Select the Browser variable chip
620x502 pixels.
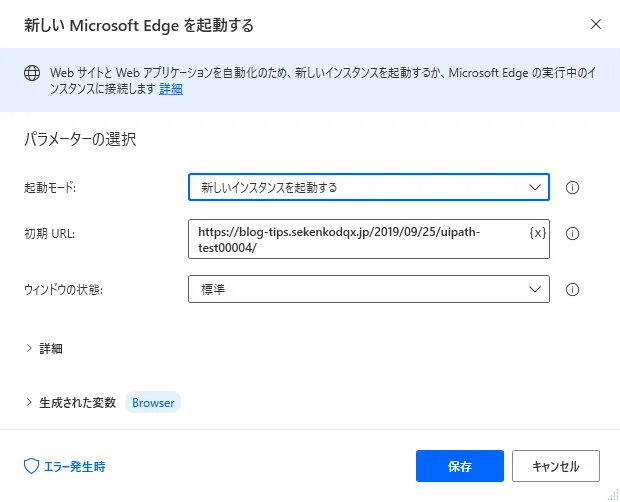click(x=153, y=403)
